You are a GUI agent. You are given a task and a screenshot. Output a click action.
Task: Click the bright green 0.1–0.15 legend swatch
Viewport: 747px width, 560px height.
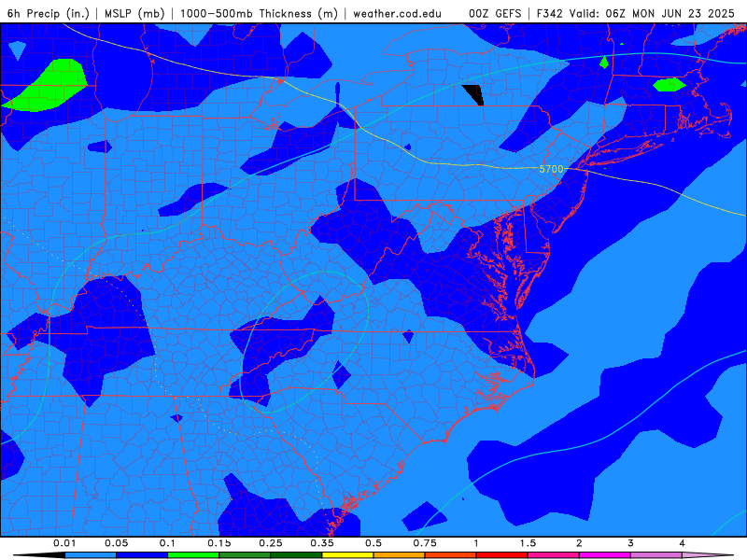(193, 555)
